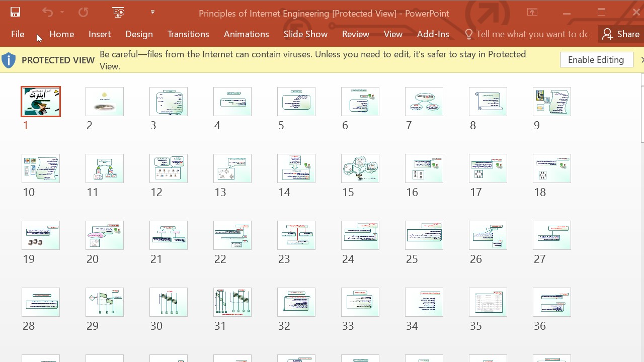Click the Tell me what you want field
Image resolution: width=644 pixels, height=362 pixels.
pos(532,34)
